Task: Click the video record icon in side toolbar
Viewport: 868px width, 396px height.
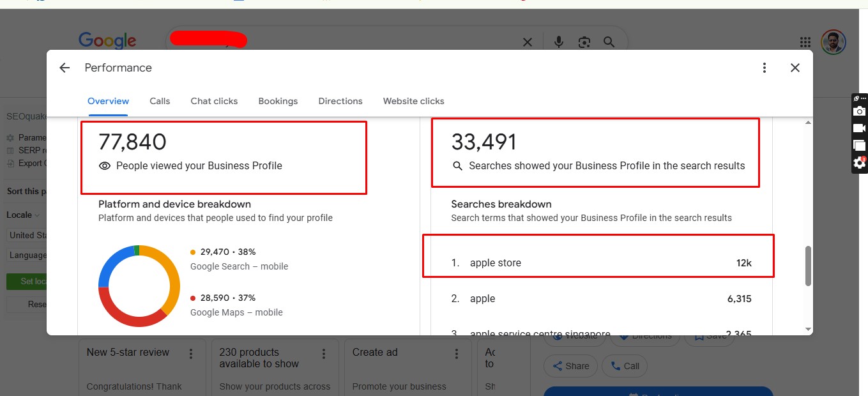Action: click(x=860, y=128)
